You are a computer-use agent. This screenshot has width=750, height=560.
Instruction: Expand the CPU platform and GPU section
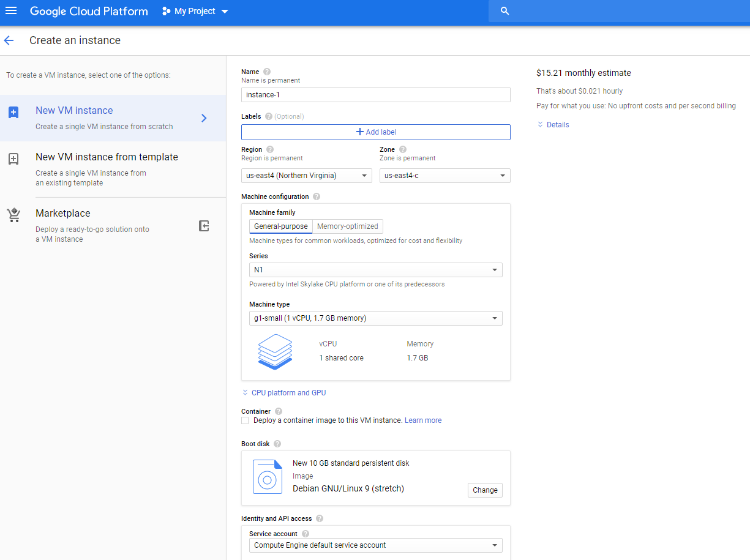pos(283,392)
